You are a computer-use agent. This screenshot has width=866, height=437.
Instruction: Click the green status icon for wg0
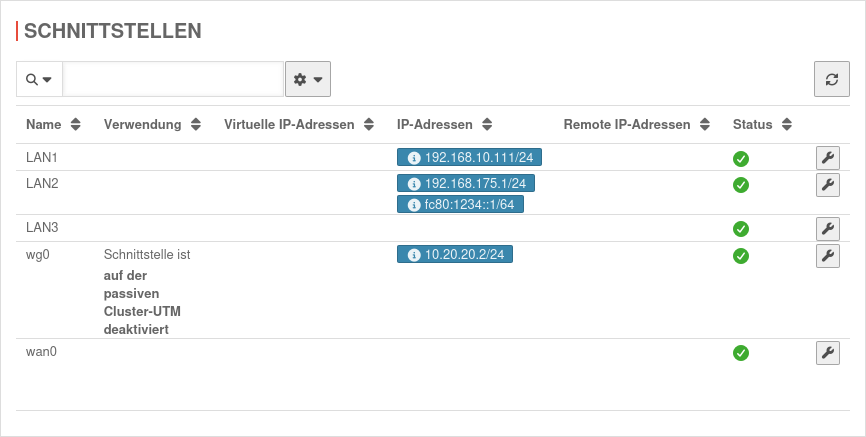[741, 256]
